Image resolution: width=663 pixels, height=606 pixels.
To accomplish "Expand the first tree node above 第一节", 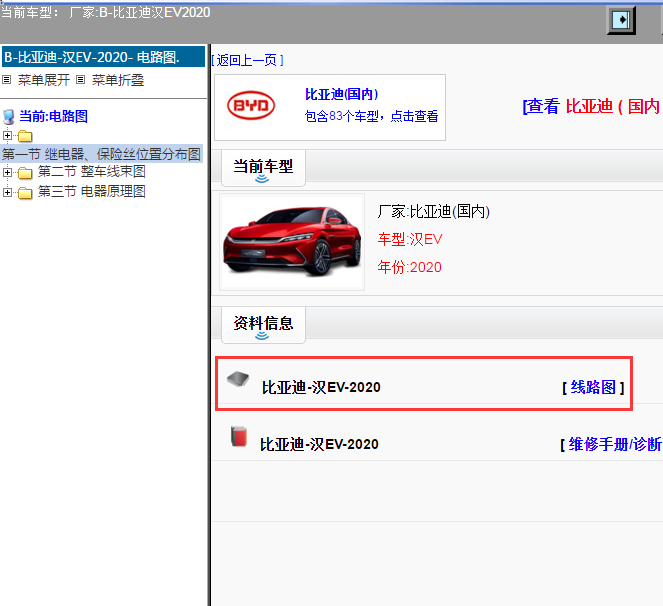I will (7, 135).
